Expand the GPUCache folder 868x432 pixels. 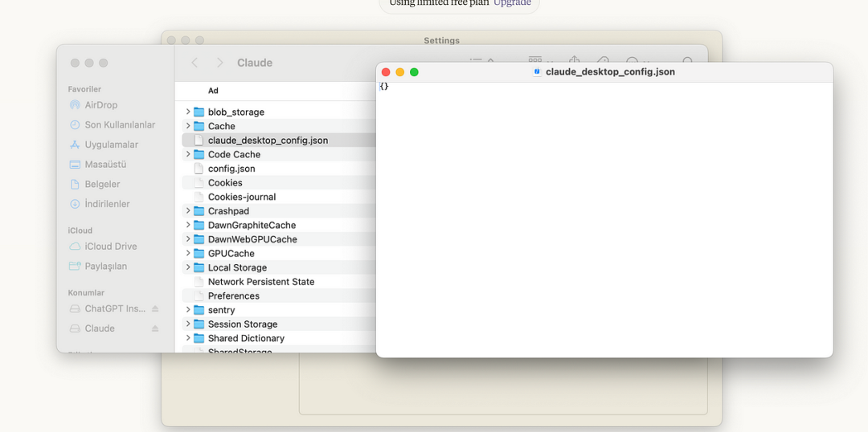(188, 253)
